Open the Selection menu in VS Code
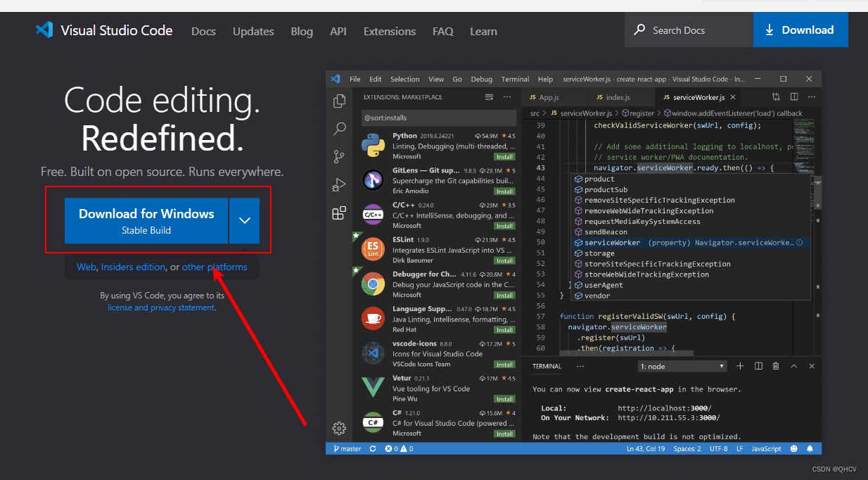 (x=405, y=79)
